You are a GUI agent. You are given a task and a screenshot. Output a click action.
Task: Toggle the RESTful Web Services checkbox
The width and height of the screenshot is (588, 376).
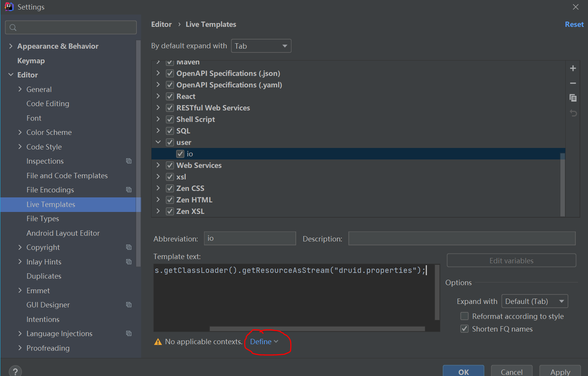tap(170, 108)
